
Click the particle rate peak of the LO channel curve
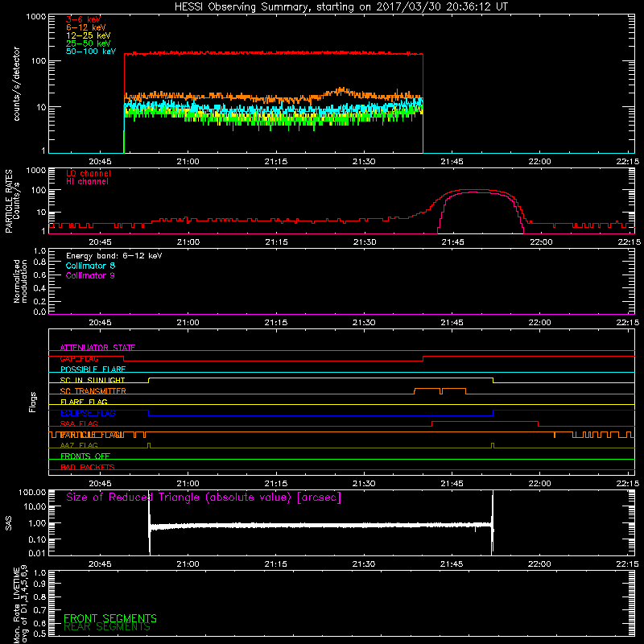tap(473, 190)
